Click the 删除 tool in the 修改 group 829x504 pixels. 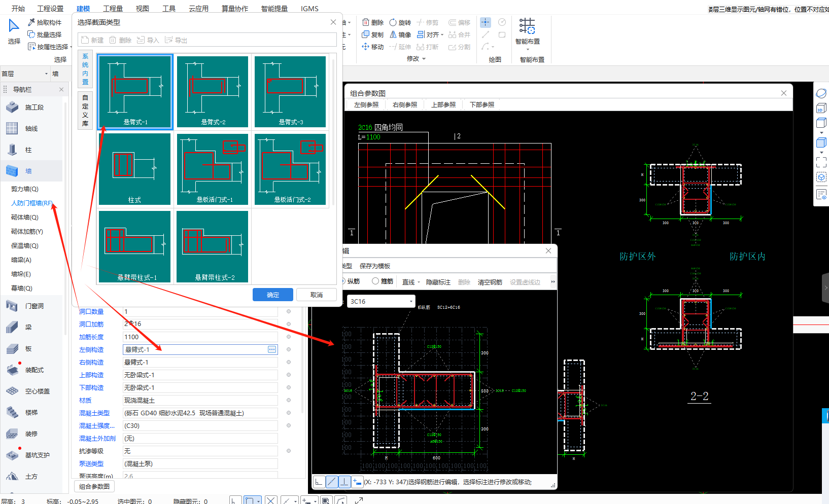tap(373, 22)
